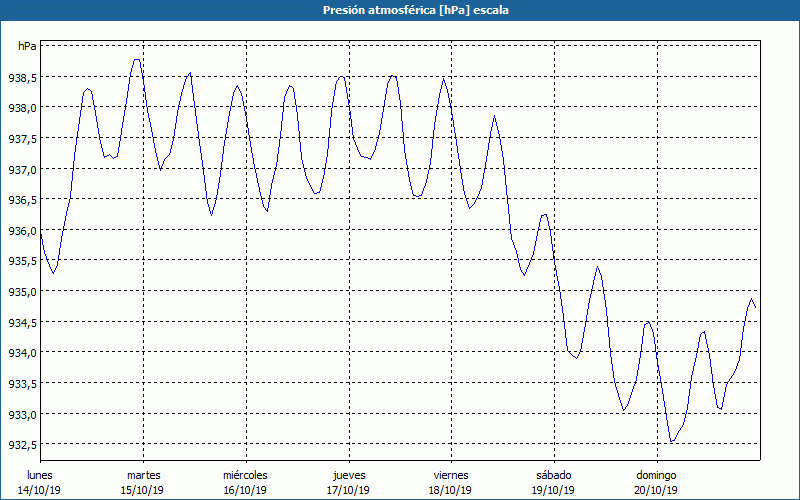Click the 933,0 y-axis value
The image size is (800, 500).
tap(22, 415)
